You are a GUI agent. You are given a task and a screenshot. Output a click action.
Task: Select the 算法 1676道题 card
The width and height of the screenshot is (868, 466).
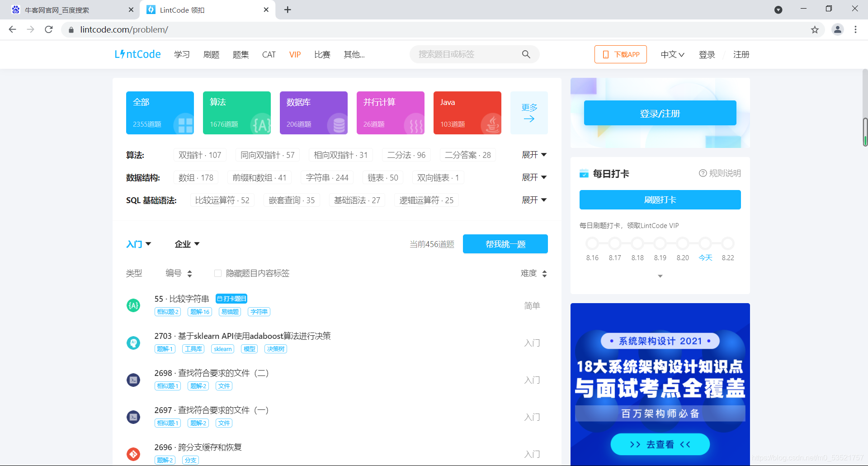(237, 113)
